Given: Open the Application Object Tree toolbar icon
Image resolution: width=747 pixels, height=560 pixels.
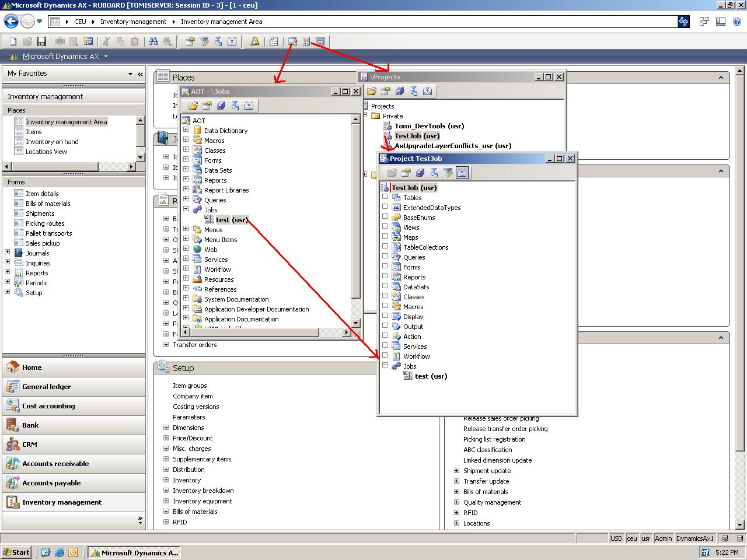Looking at the screenshot, I should pos(292,41).
